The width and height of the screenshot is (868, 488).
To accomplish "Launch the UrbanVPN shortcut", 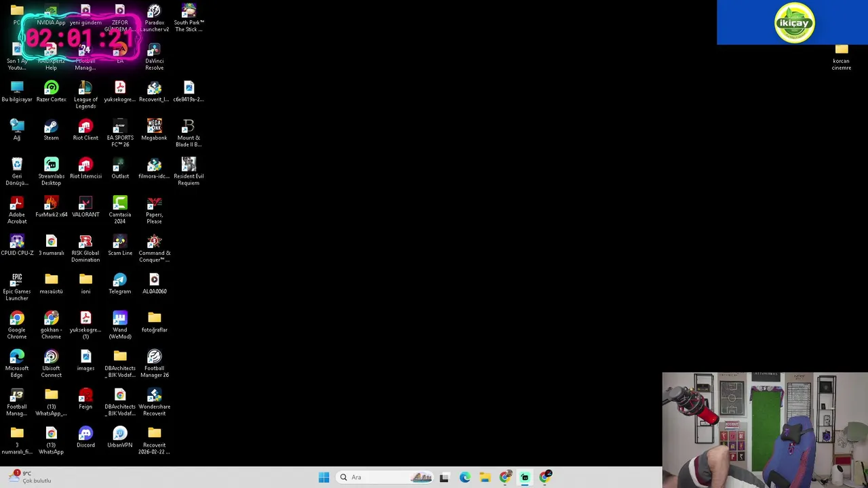I will [120, 437].
